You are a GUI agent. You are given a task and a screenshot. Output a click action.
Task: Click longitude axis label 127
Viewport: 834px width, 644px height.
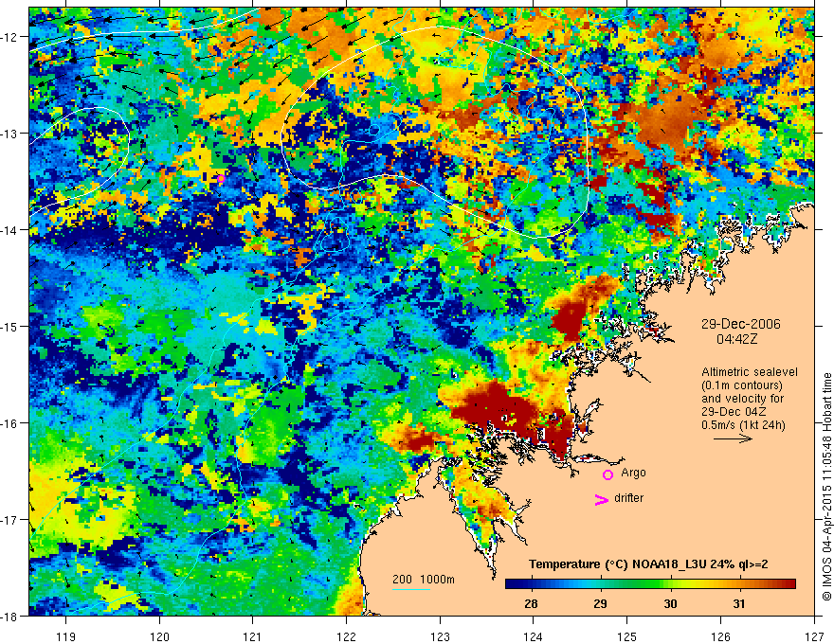point(814,636)
